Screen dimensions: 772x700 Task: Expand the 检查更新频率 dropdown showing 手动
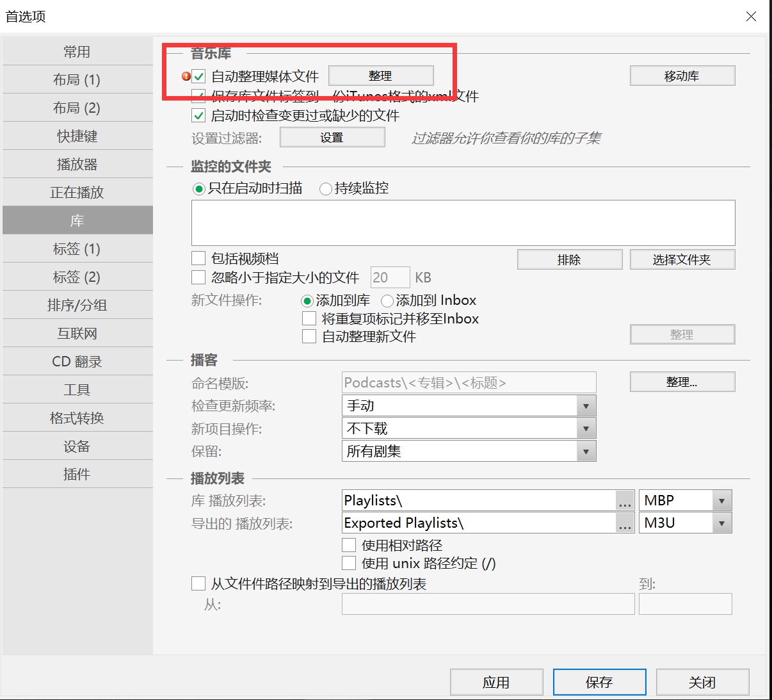coord(586,406)
